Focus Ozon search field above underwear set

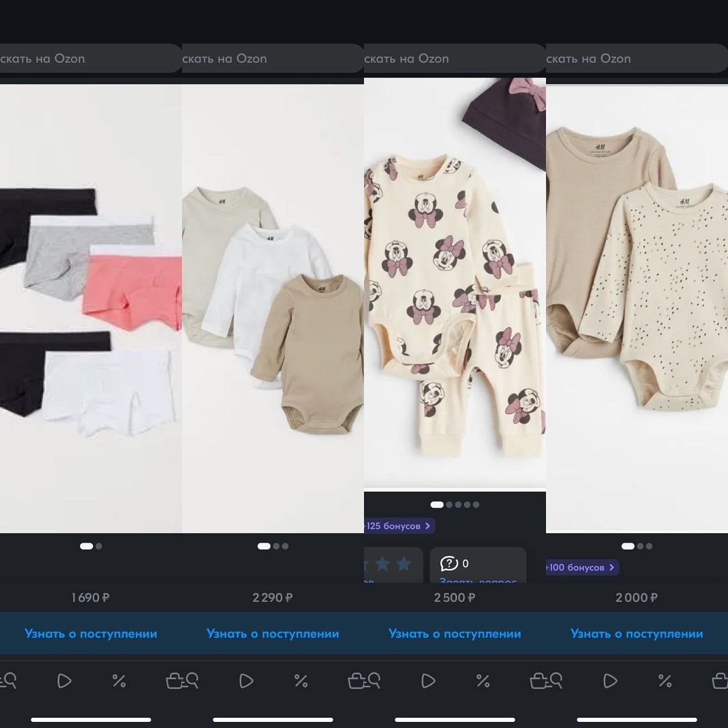[x=91, y=59]
